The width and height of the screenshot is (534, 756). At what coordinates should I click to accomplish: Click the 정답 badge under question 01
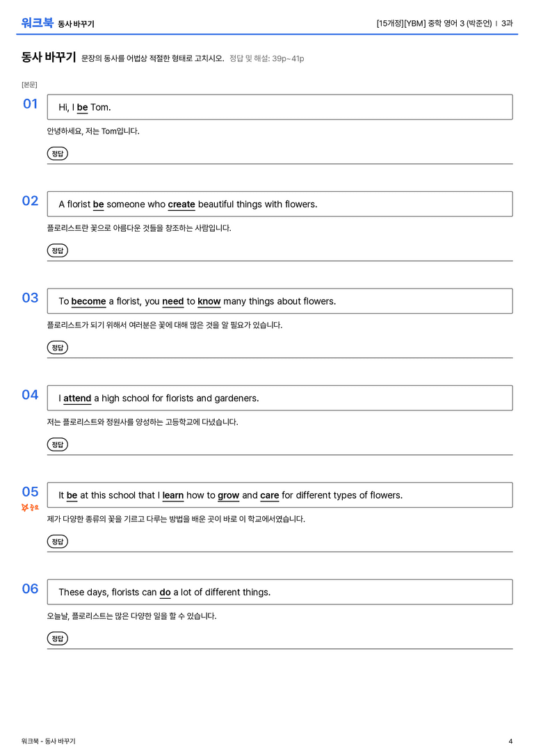57,153
